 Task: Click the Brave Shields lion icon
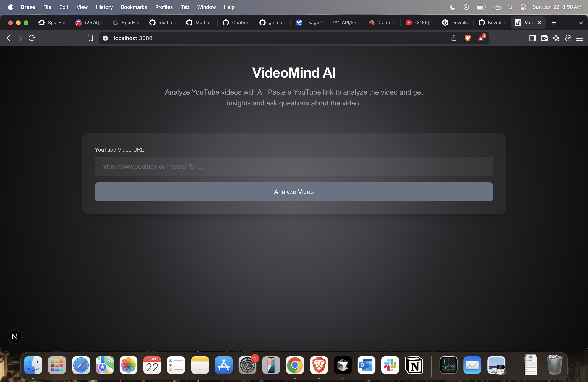click(468, 38)
